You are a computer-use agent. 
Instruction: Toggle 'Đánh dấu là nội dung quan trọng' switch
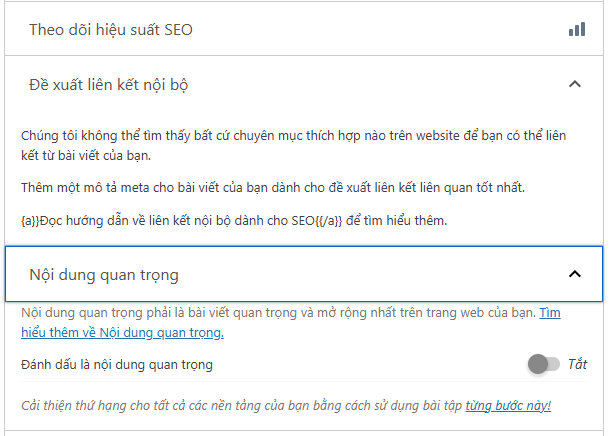coord(543,364)
